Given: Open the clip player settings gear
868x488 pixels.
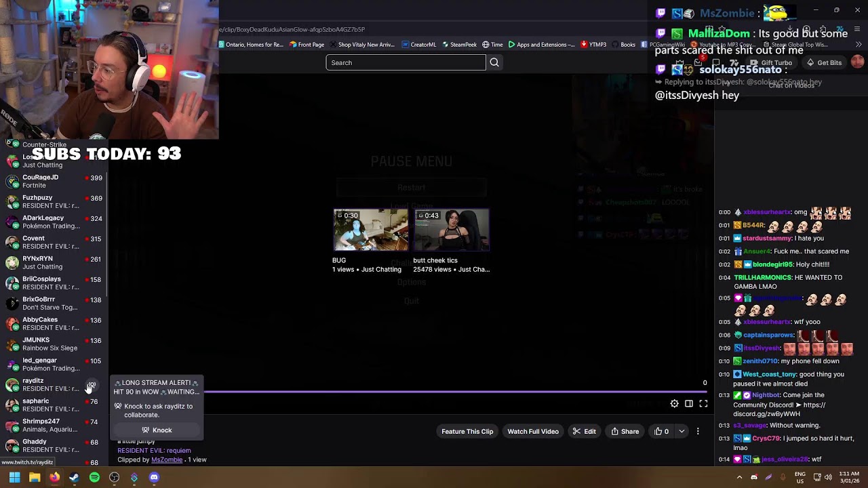Looking at the screenshot, I should tap(674, 404).
